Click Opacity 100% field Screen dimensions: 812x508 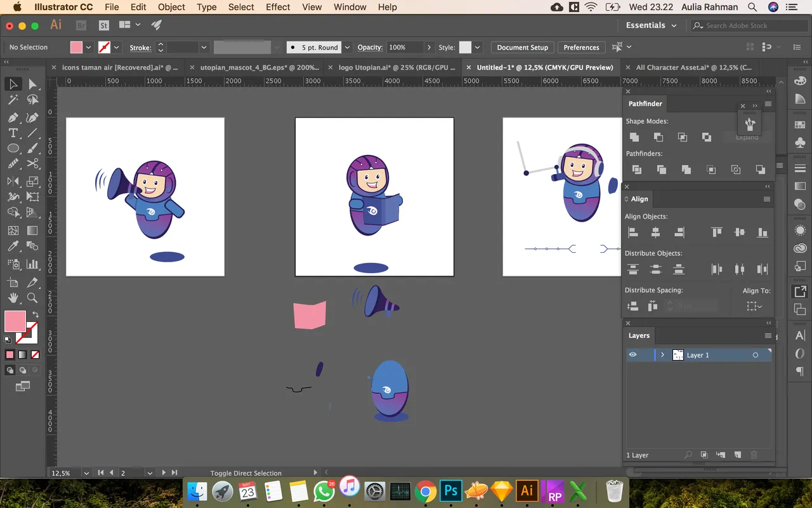405,48
